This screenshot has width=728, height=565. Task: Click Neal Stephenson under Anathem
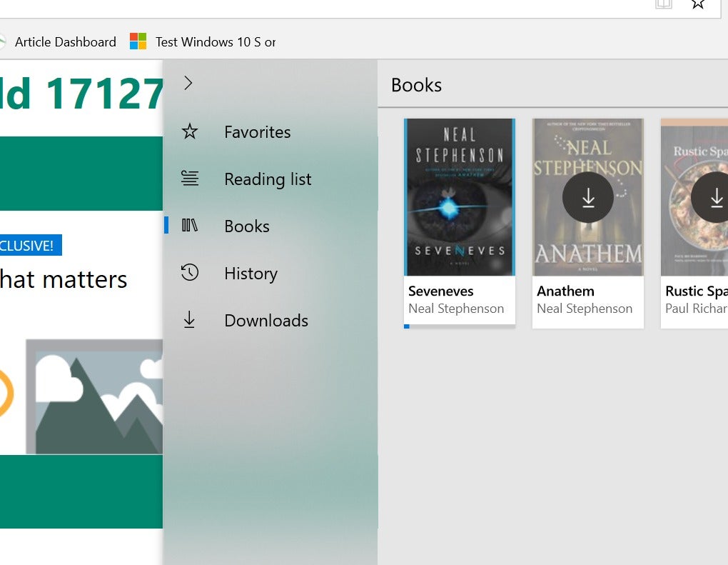585,309
